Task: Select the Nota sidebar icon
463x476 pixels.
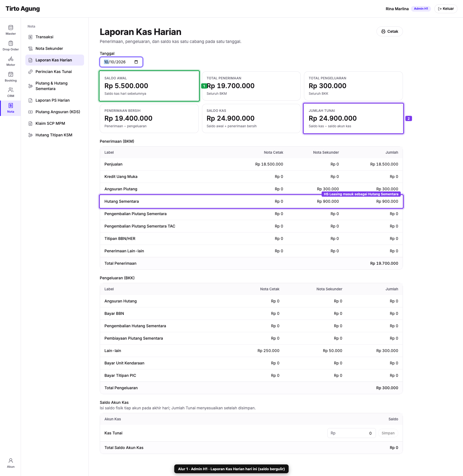Action: (11, 106)
